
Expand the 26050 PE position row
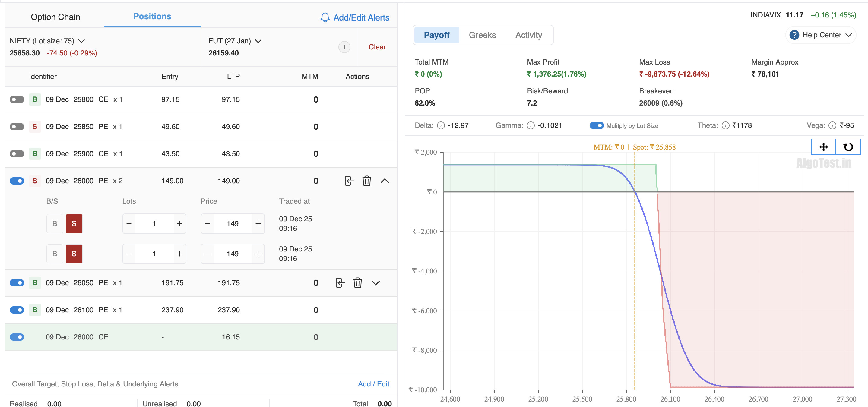tap(375, 283)
